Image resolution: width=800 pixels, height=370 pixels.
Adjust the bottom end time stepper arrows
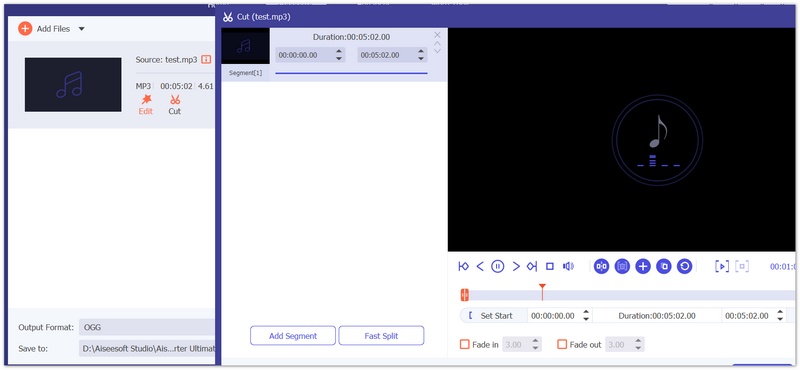(x=780, y=316)
